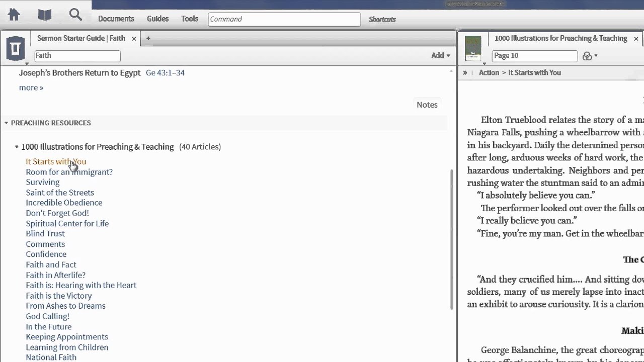
Task: Open the Faith and Fact article
Action: click(51, 264)
